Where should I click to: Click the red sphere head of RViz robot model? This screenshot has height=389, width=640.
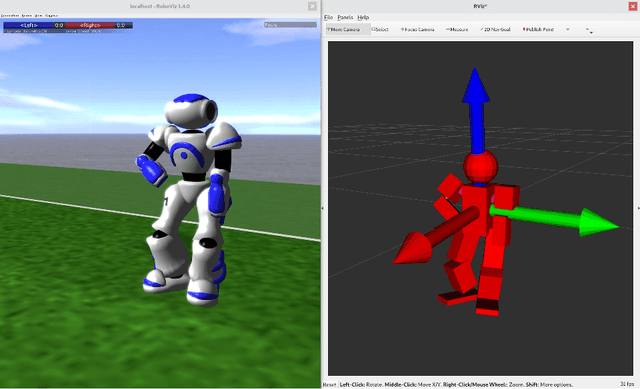pyautogui.click(x=480, y=167)
